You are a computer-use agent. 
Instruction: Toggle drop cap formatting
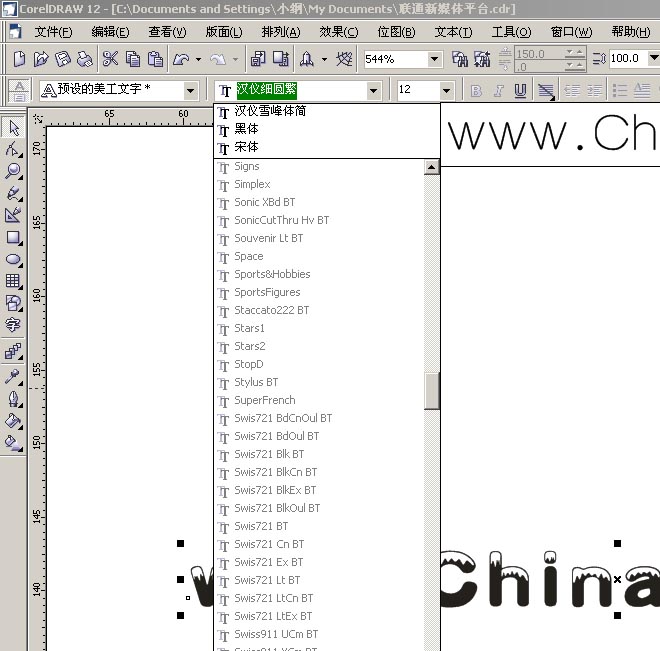pyautogui.click(x=642, y=90)
